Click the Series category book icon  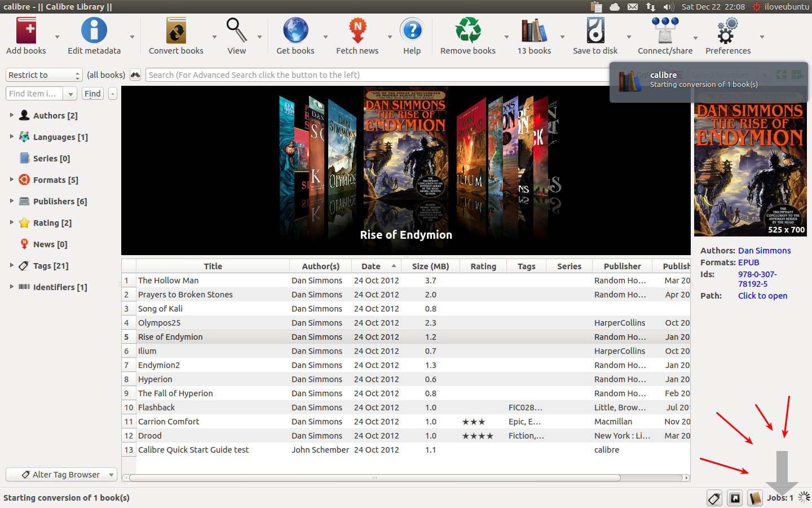(x=24, y=158)
